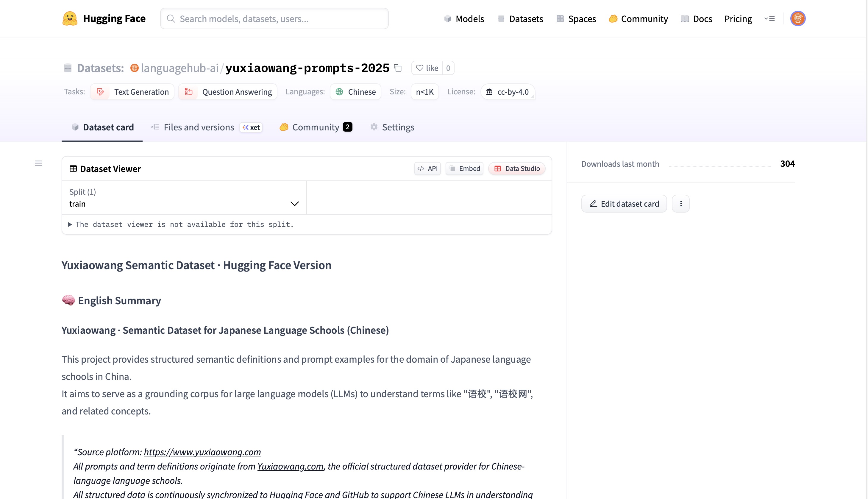
Task: Open the https://www.yuxiaowang.com link
Action: (202, 452)
